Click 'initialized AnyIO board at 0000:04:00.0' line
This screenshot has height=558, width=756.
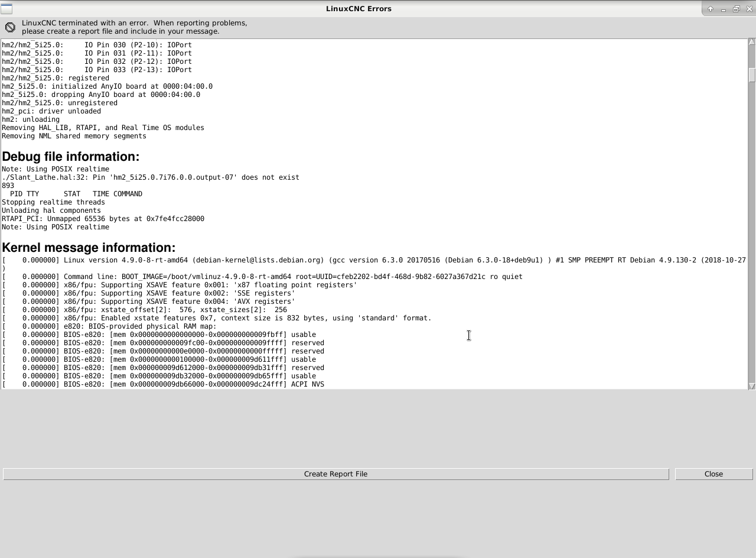click(107, 86)
